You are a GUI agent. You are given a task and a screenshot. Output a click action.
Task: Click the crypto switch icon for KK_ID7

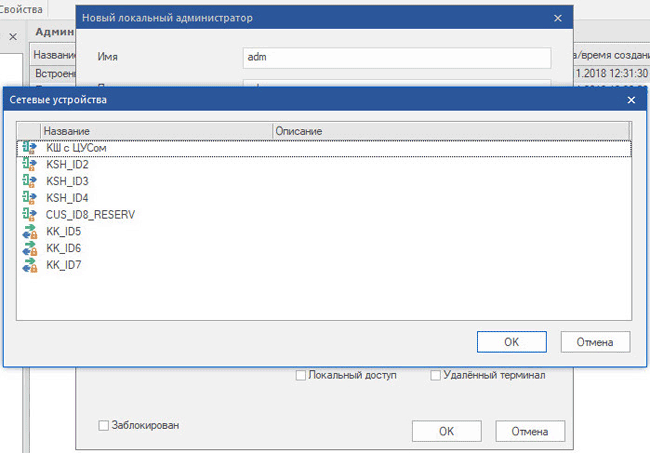[29, 264]
